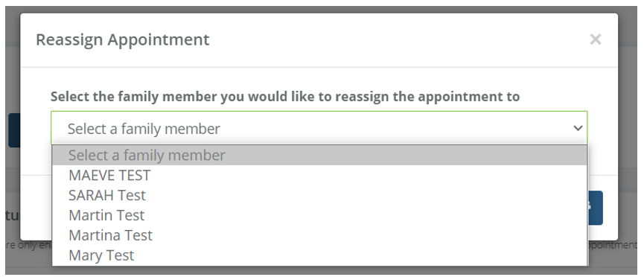Open the 'Select a family member' combo box
Screen dimensions: 644x277
319,128
